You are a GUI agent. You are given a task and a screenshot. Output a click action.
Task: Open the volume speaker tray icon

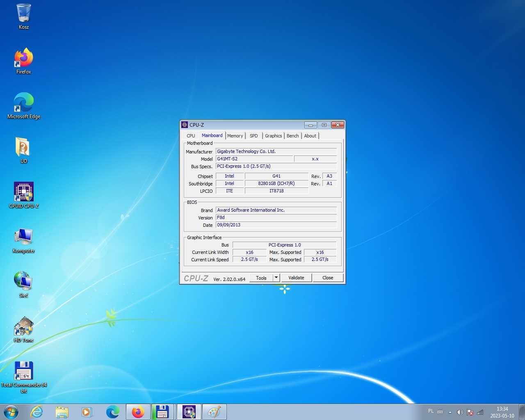[460, 412]
